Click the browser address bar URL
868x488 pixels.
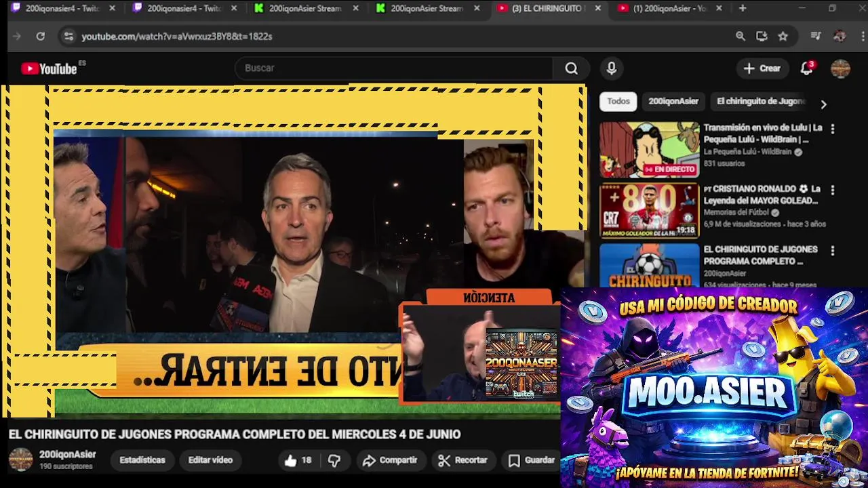click(177, 37)
